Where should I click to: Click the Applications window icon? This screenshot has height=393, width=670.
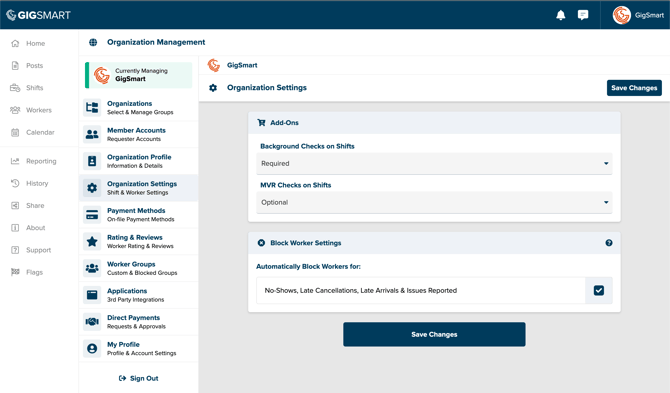pos(92,295)
